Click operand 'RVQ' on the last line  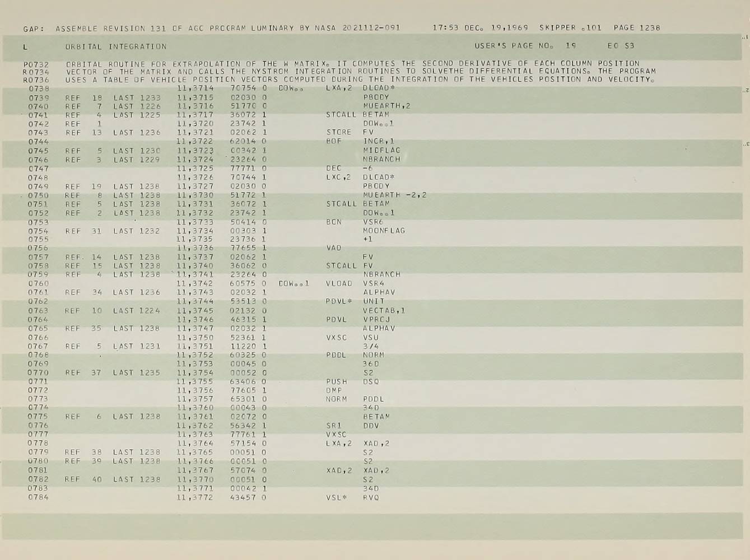pos(371,497)
